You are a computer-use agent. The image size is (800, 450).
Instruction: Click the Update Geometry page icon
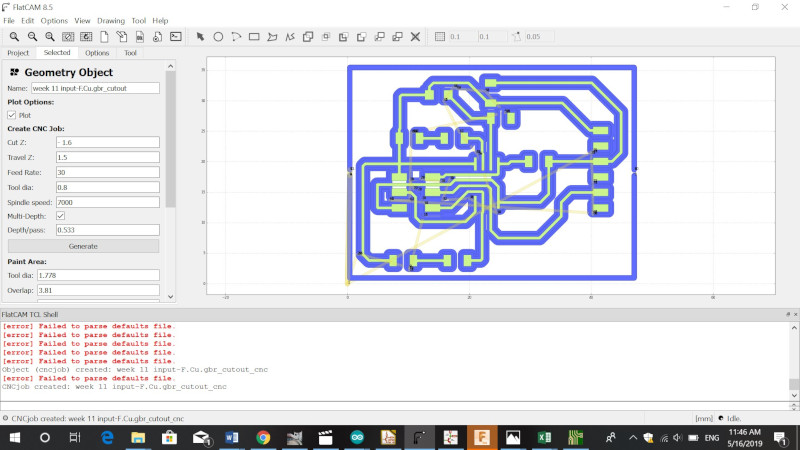tap(140, 37)
